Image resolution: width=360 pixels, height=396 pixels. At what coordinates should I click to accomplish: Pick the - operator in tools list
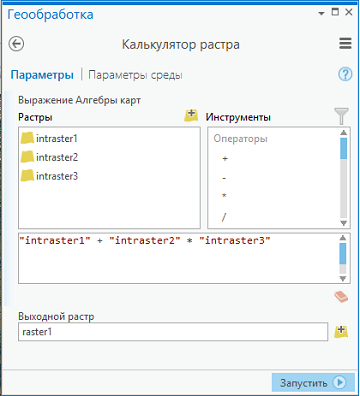pos(224,179)
